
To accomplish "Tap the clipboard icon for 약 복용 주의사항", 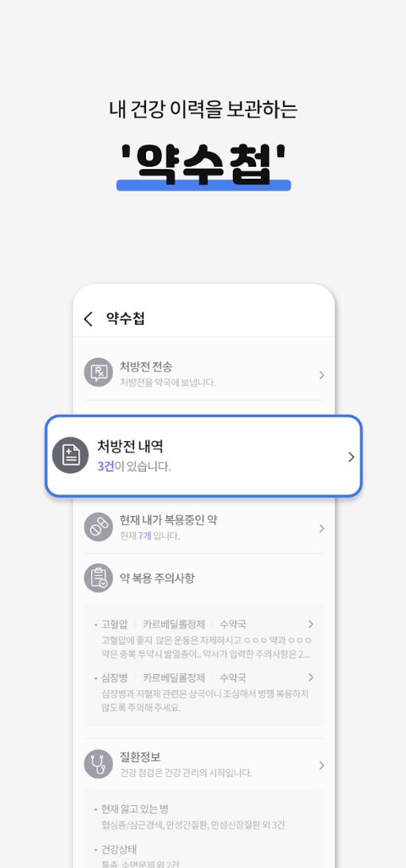I will pos(98,578).
